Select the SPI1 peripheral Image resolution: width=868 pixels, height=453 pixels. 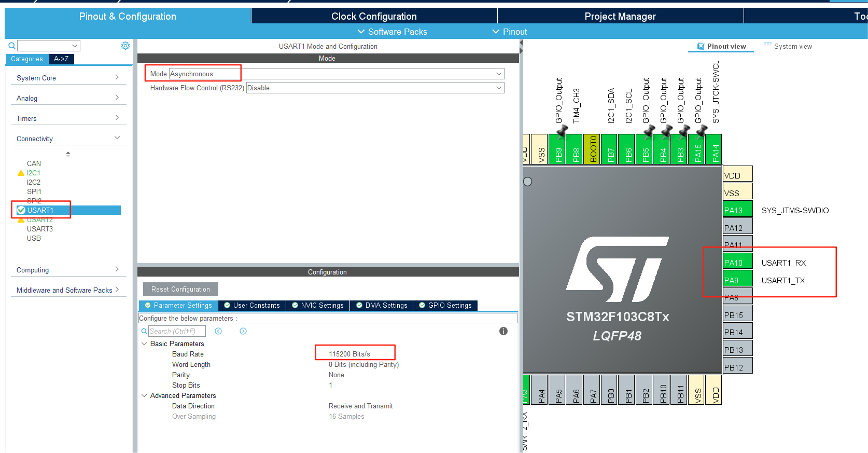34,191
